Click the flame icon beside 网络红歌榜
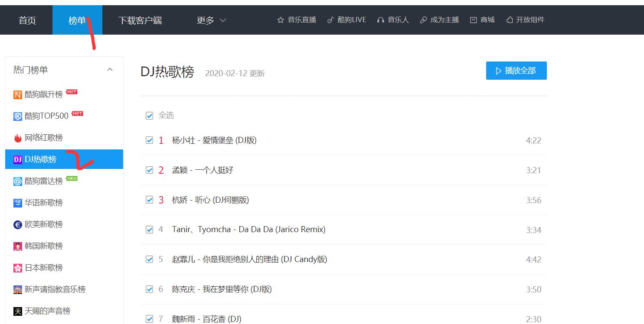The image size is (644, 324). pos(18,138)
